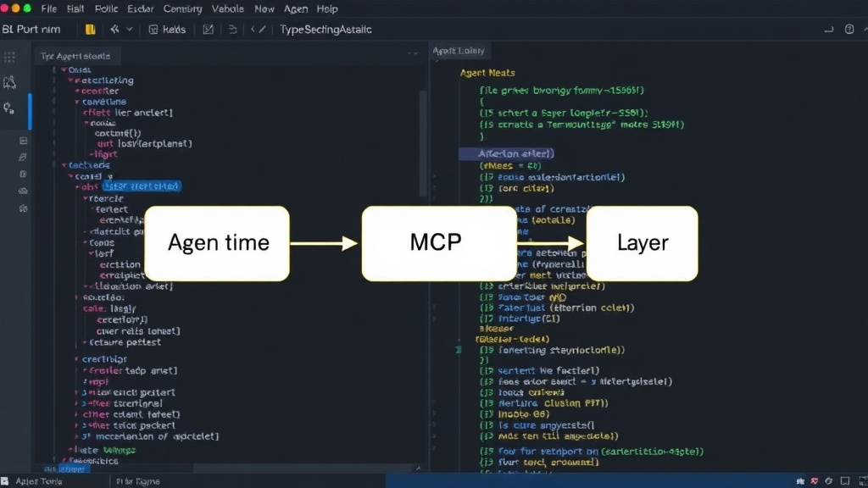
Task: Collapse the ccoctler tree node
Action: click(77, 91)
